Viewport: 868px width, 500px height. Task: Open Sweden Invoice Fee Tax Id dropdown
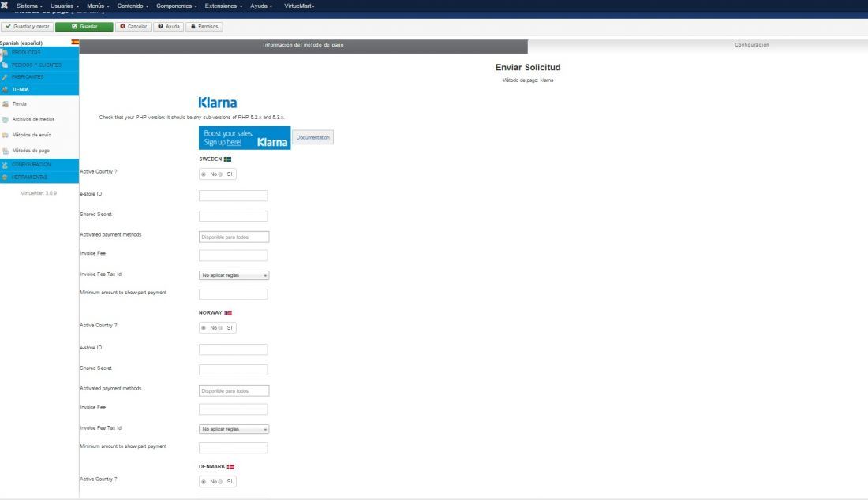[x=234, y=275]
